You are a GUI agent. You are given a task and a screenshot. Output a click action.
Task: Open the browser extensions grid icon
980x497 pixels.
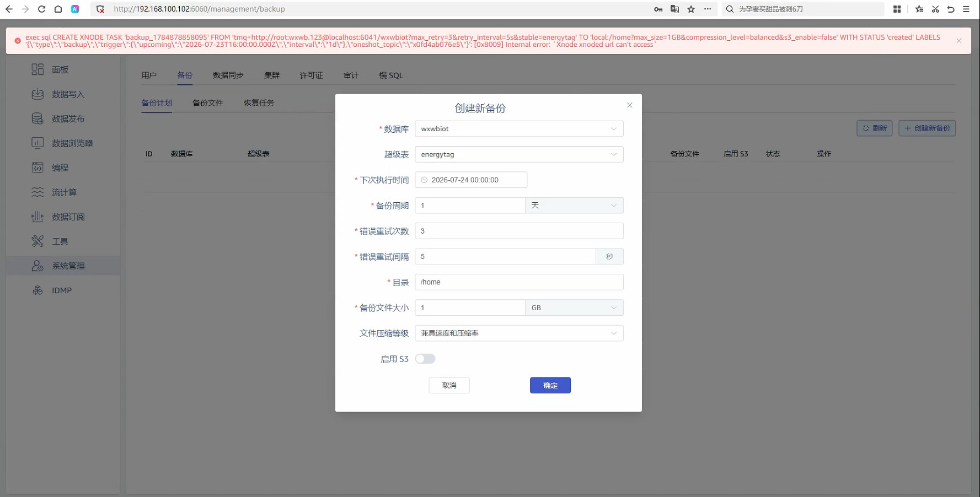click(x=897, y=9)
